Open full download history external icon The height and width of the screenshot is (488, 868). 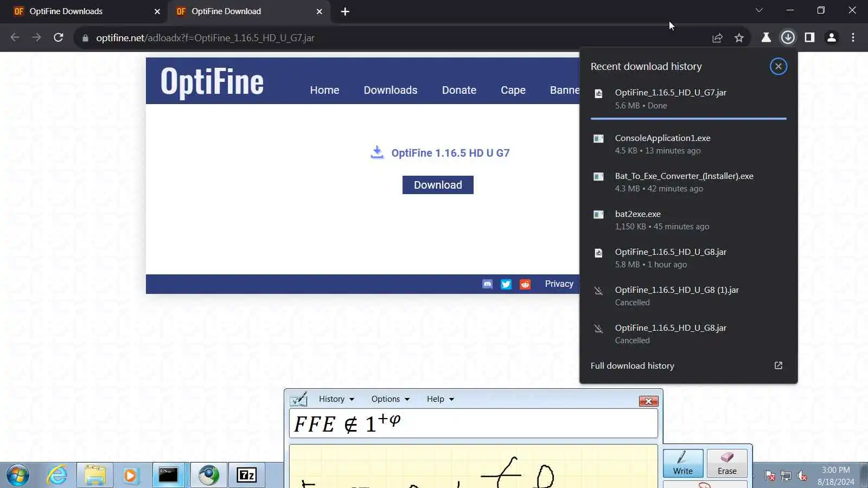(x=778, y=365)
